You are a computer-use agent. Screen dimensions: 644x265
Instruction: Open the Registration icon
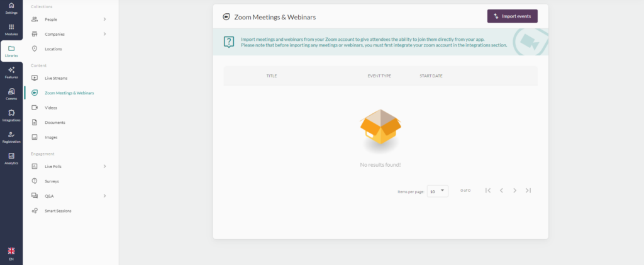[x=11, y=137]
